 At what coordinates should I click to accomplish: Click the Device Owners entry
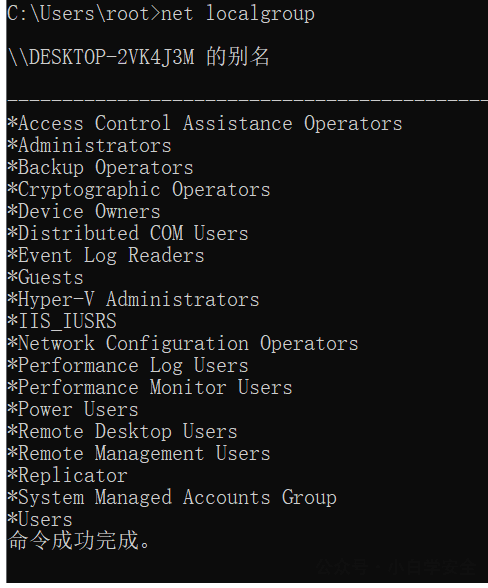coord(84,211)
